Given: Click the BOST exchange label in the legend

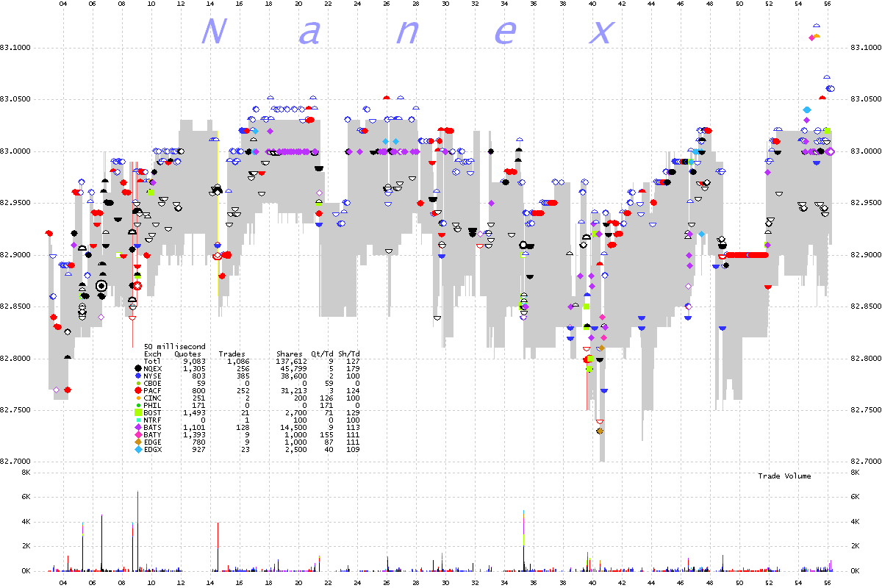Looking at the screenshot, I should pos(152,412).
